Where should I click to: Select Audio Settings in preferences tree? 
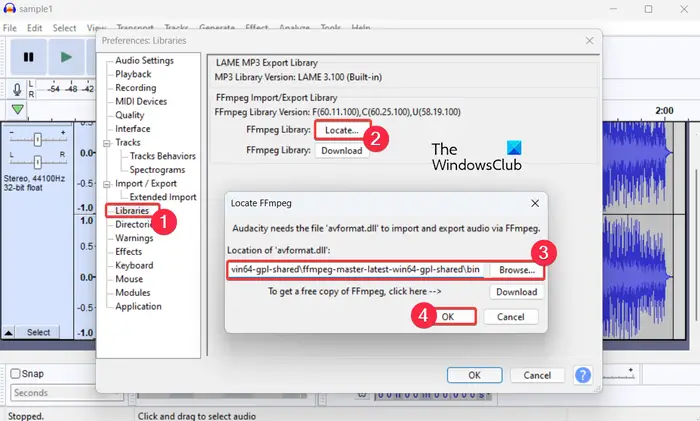144,60
